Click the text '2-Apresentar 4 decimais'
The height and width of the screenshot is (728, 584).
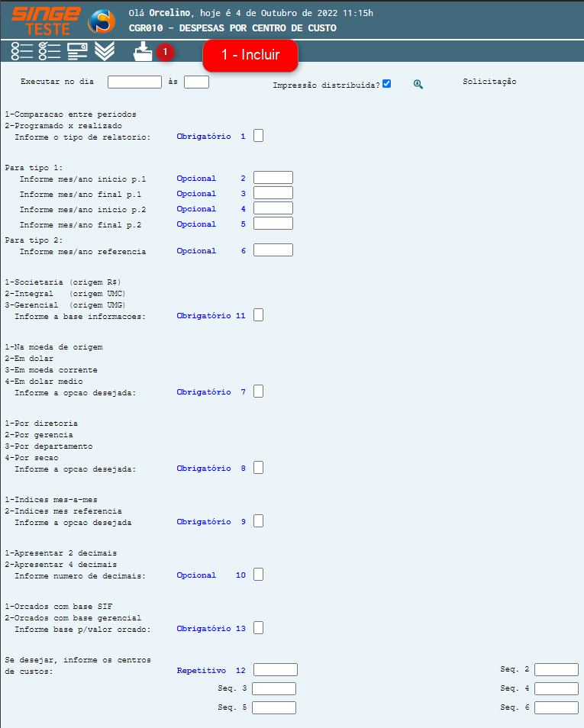click(61, 565)
